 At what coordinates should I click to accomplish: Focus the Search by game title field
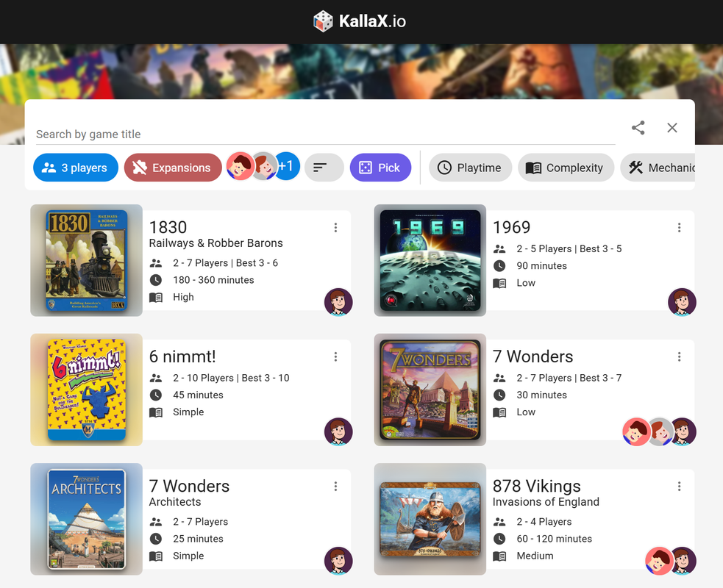(326, 134)
